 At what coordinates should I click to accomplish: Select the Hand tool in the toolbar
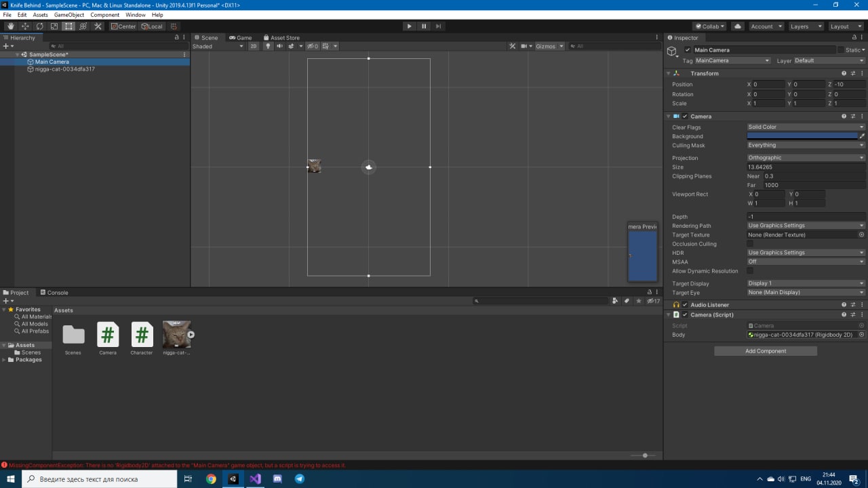[x=11, y=26]
